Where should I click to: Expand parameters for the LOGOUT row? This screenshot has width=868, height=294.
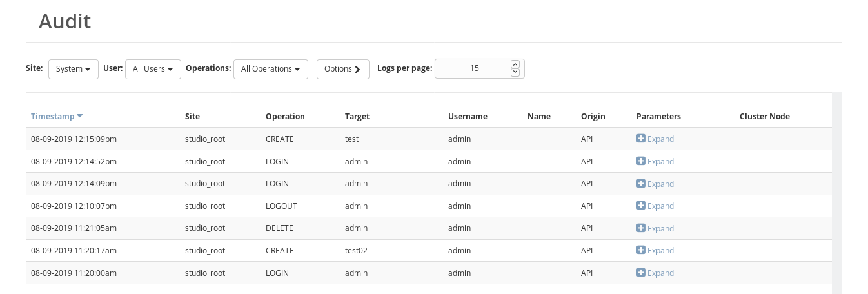pos(655,206)
